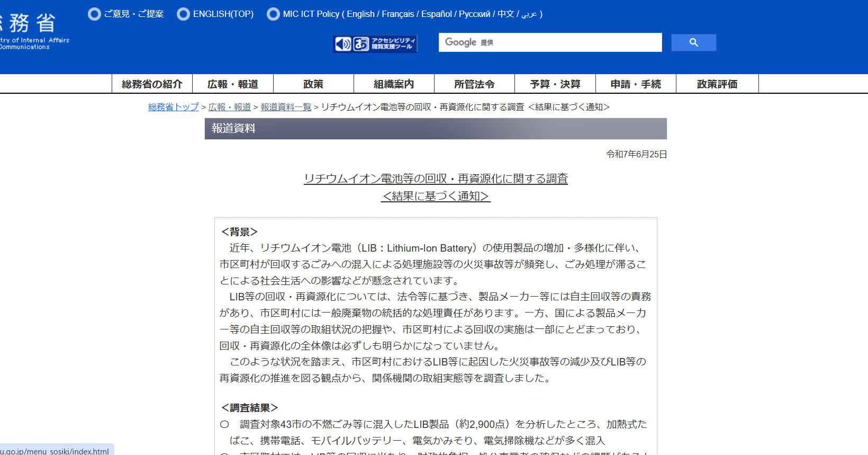Select the 政策 navigation menu item
The width and height of the screenshot is (868, 455).
313,84
